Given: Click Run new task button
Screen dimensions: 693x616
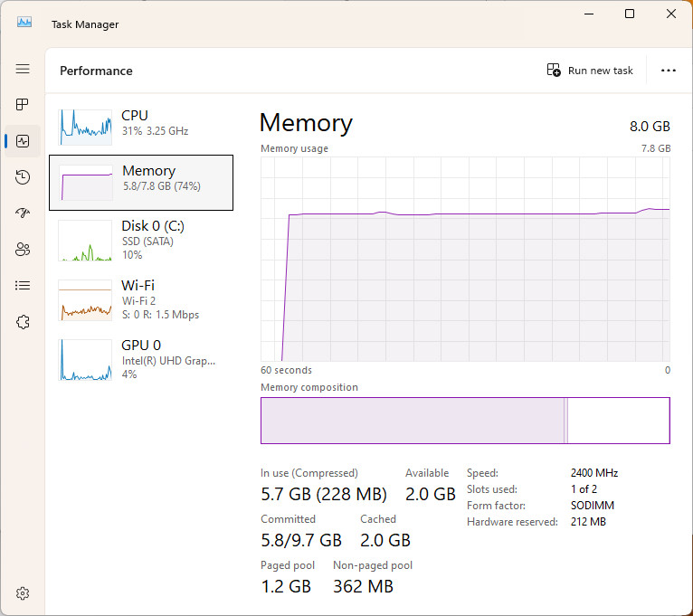Looking at the screenshot, I should [x=590, y=71].
